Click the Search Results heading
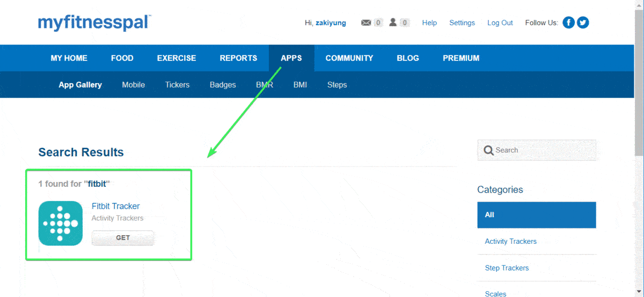The image size is (644, 297). 81,153
